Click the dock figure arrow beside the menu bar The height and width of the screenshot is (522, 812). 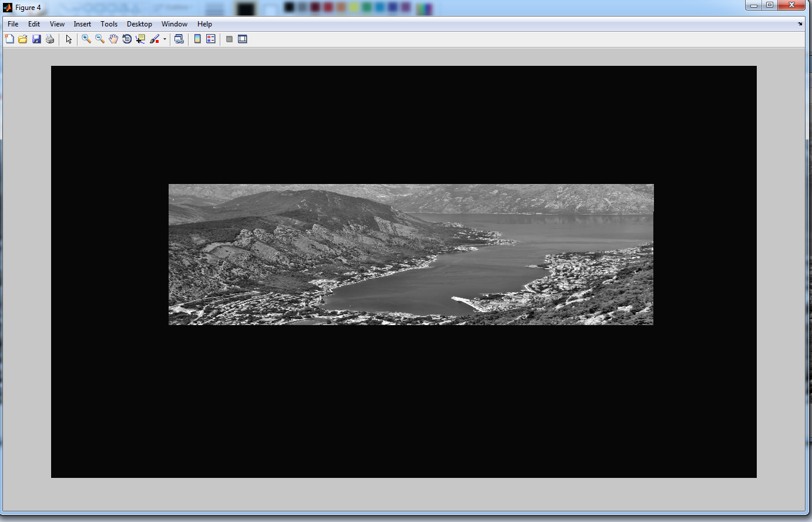click(x=800, y=24)
